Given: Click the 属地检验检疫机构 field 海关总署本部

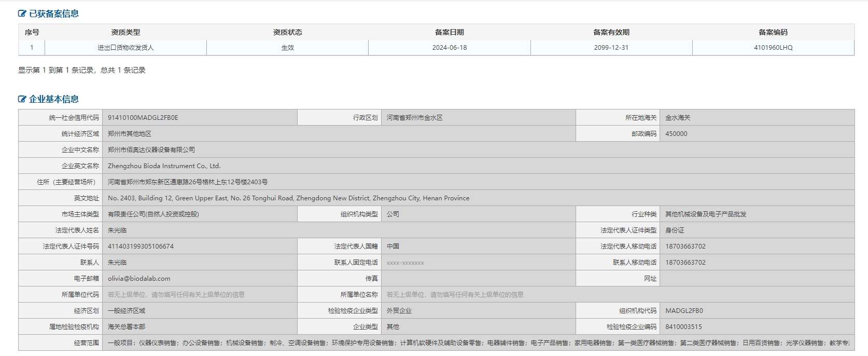Looking at the screenshot, I should (200, 327).
